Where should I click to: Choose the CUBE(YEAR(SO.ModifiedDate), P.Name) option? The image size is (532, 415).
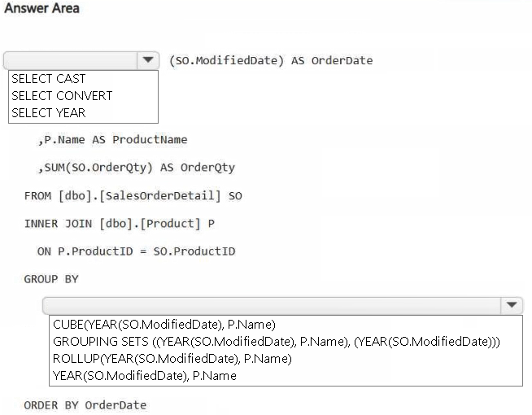pyautogui.click(x=164, y=324)
